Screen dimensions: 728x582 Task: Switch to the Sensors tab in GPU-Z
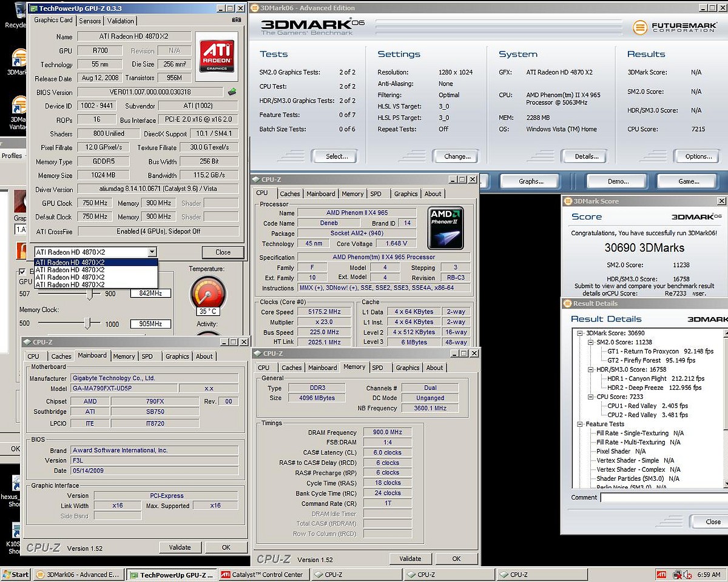click(90, 21)
